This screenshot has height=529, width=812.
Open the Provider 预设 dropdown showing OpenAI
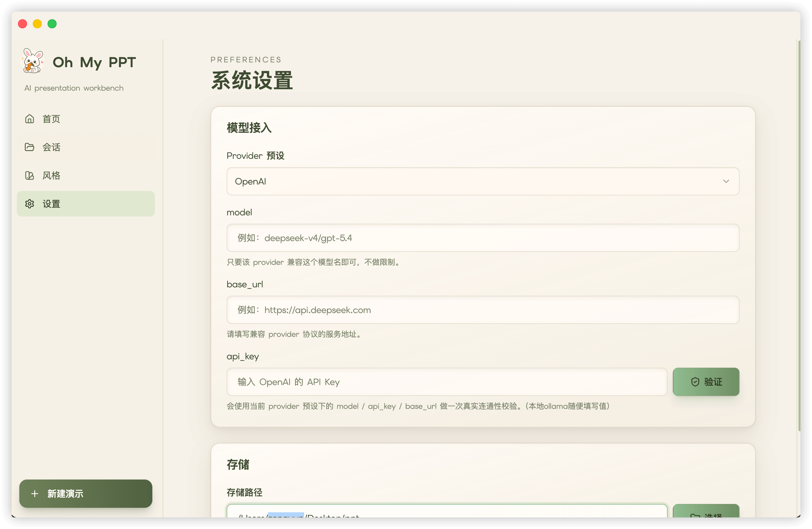click(483, 182)
